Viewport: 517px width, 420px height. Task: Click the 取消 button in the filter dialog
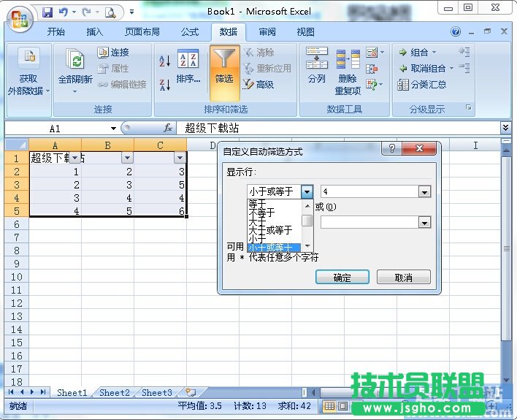point(403,278)
